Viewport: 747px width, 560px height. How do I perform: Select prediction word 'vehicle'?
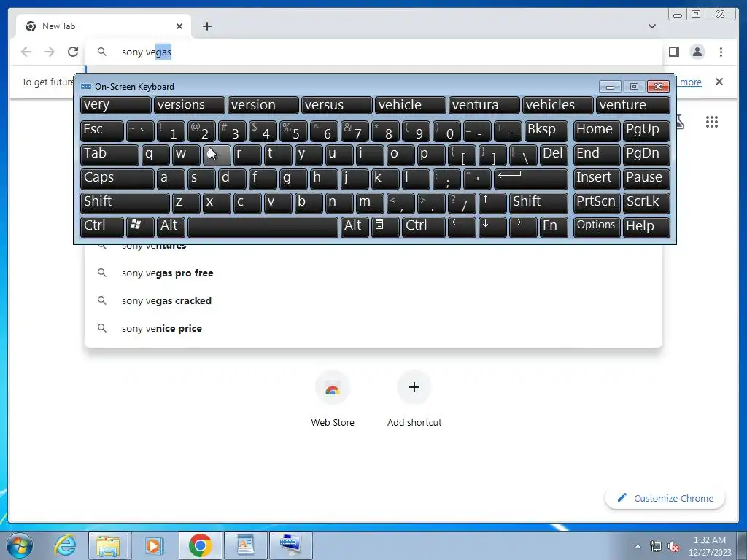tap(410, 105)
